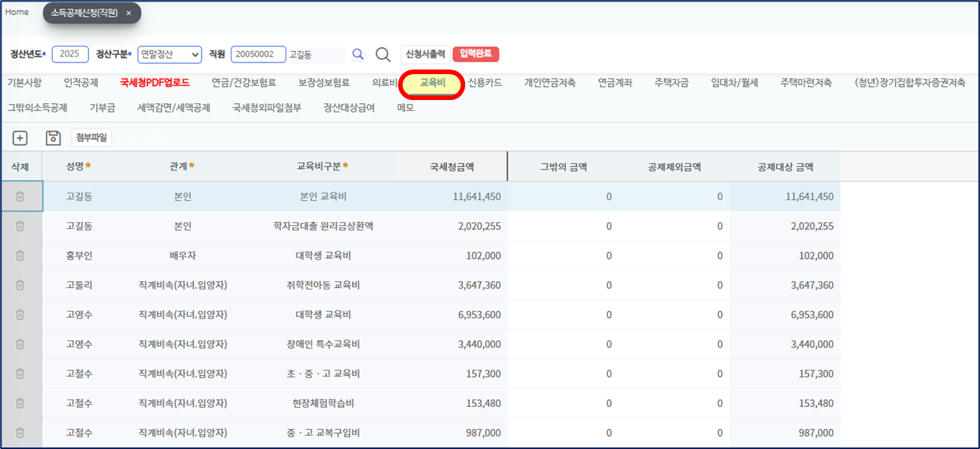
Task: Open the 주택마련저축 tab
Action: click(806, 82)
